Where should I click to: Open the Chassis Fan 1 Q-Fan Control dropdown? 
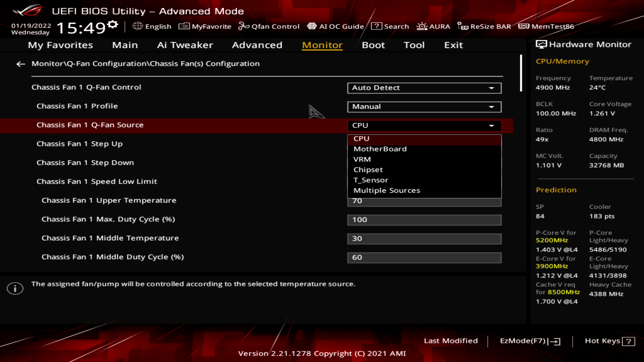pyautogui.click(x=424, y=88)
